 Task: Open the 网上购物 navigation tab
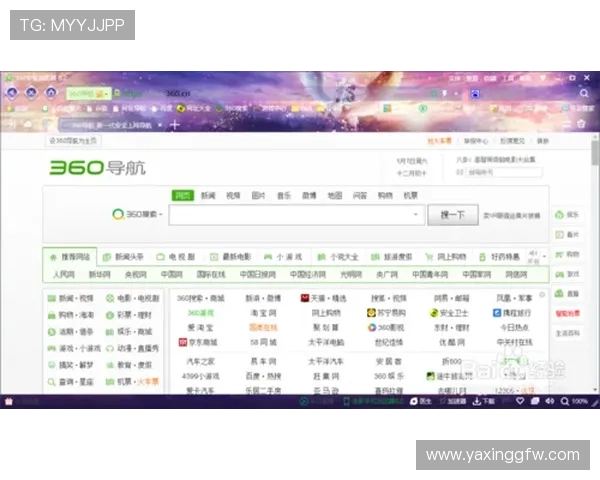coord(446,257)
